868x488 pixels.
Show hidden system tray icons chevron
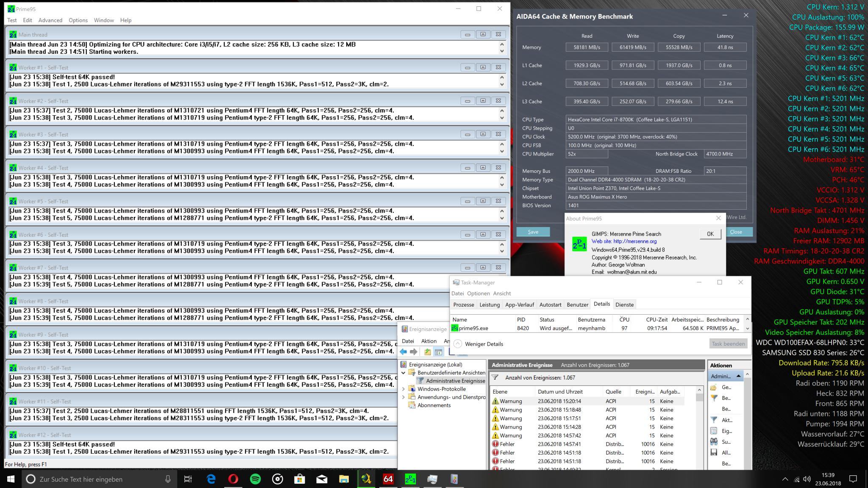pyautogui.click(x=785, y=479)
